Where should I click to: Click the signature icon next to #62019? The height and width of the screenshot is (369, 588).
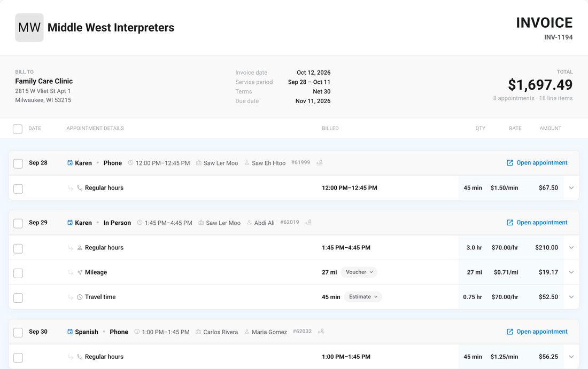pyautogui.click(x=308, y=223)
